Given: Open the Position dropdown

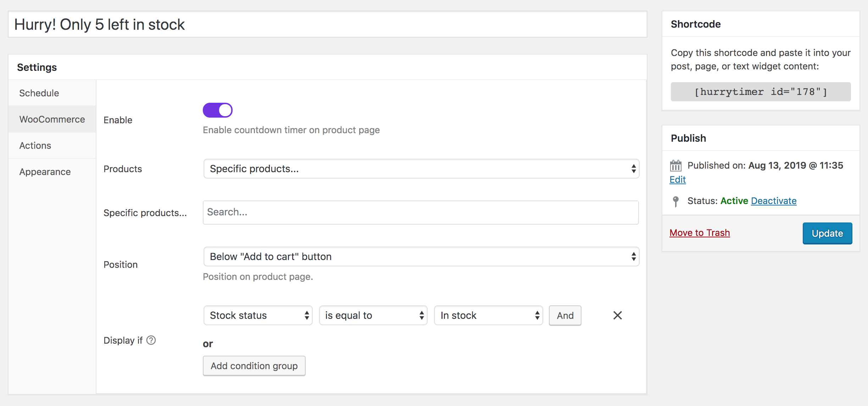Looking at the screenshot, I should [421, 256].
